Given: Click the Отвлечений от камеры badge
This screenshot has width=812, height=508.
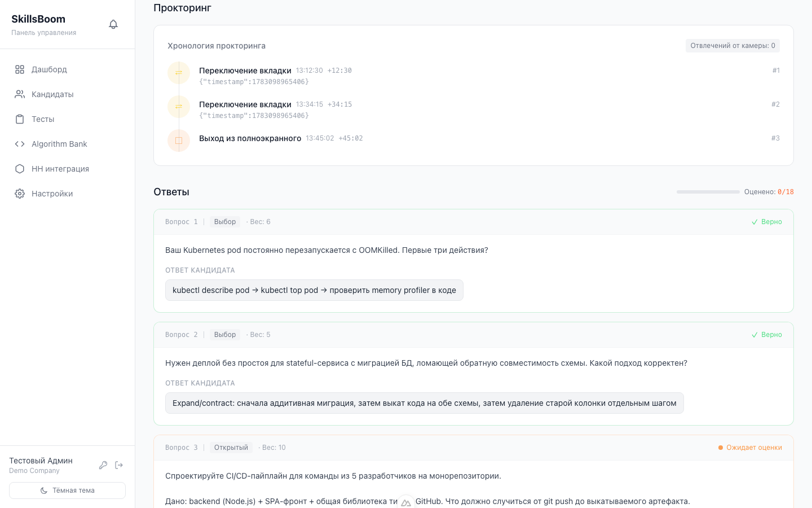Looking at the screenshot, I should (x=732, y=46).
